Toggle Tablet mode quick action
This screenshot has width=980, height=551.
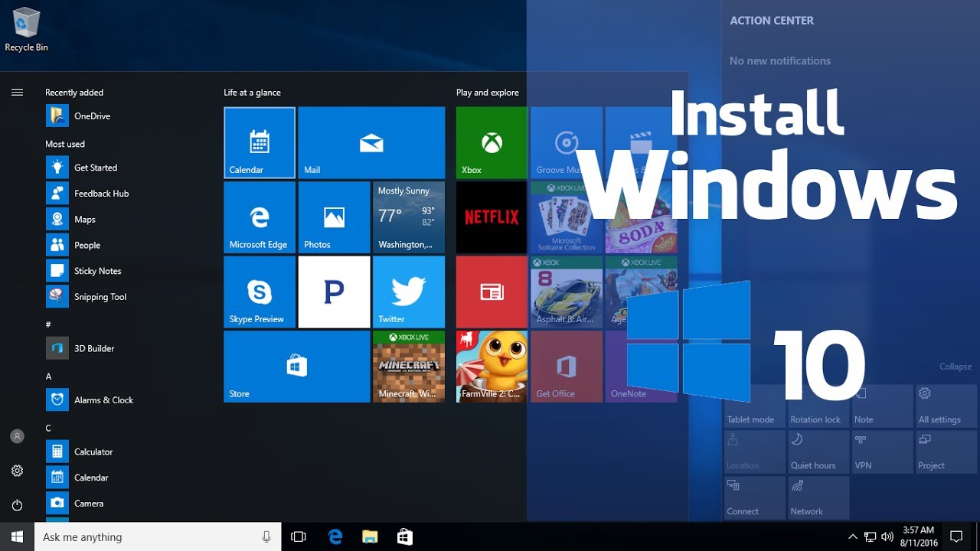[x=754, y=406]
